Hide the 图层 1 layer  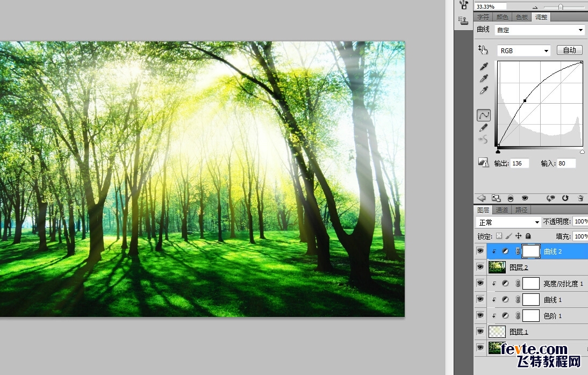pyautogui.click(x=480, y=331)
